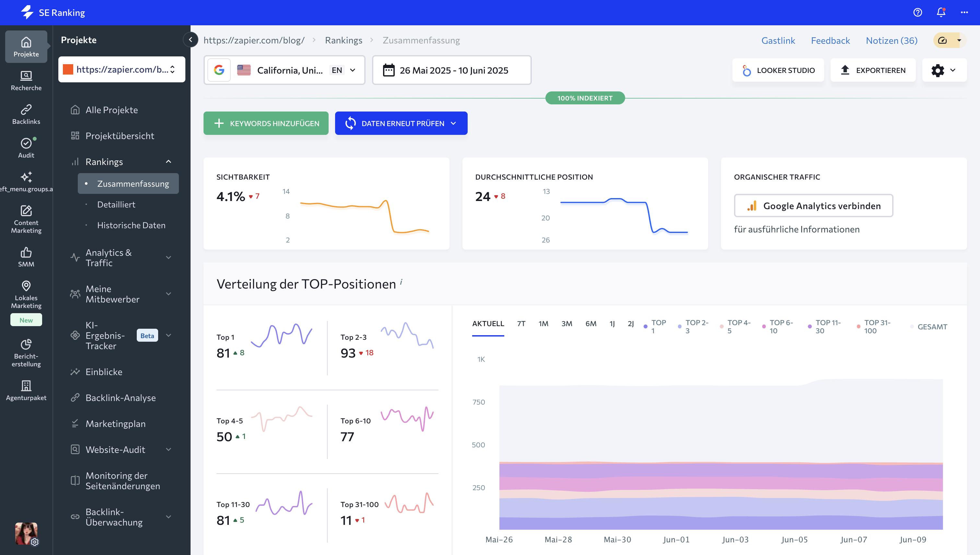Toggle TOP 6-10 color legend dot
The height and width of the screenshot is (555, 980).
tap(764, 327)
